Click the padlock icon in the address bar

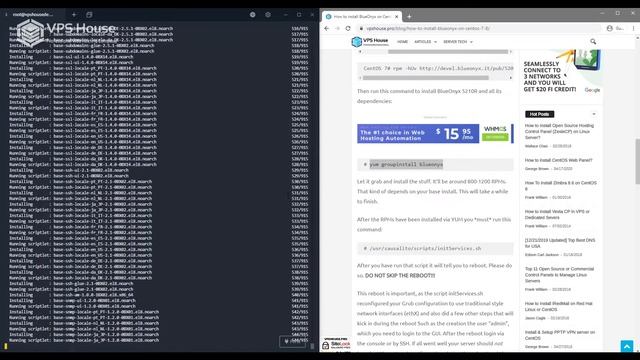[x=361, y=29]
